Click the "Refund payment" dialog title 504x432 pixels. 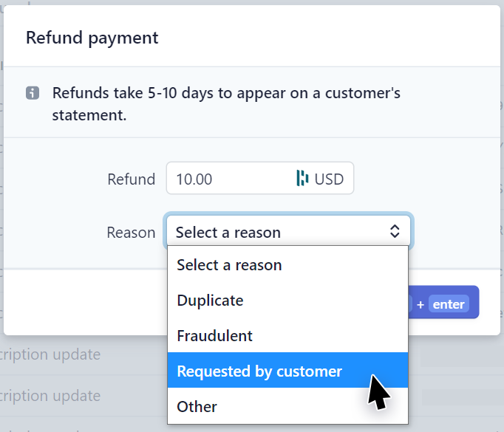click(92, 37)
